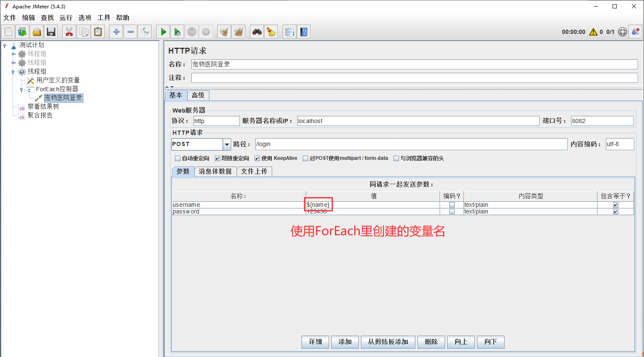Open the POST method dropdown
Screen dimensions: 644x357
(x=227, y=144)
